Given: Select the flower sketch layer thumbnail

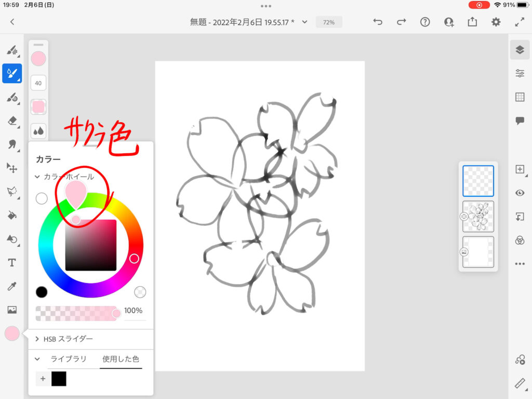Looking at the screenshot, I should 478,216.
